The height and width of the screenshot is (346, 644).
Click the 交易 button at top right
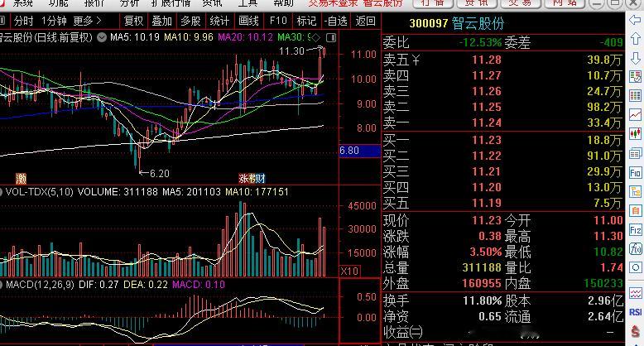pyautogui.click(x=520, y=3)
